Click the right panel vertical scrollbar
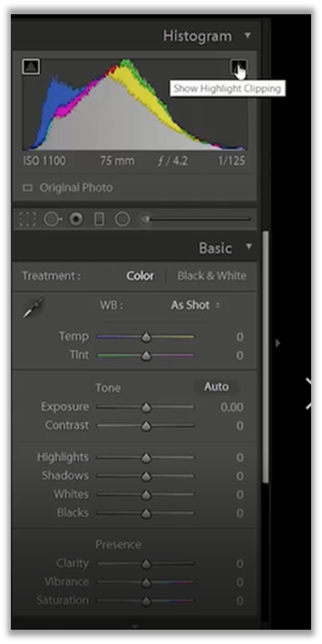 click(x=265, y=357)
